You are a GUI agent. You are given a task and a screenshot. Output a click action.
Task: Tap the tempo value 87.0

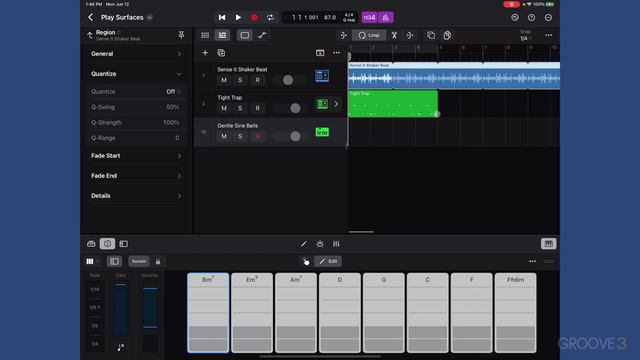pos(330,18)
